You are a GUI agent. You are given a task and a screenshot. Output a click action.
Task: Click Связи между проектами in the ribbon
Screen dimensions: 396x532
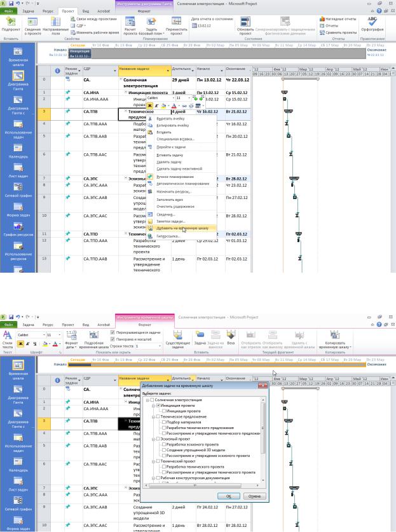[x=93, y=19]
